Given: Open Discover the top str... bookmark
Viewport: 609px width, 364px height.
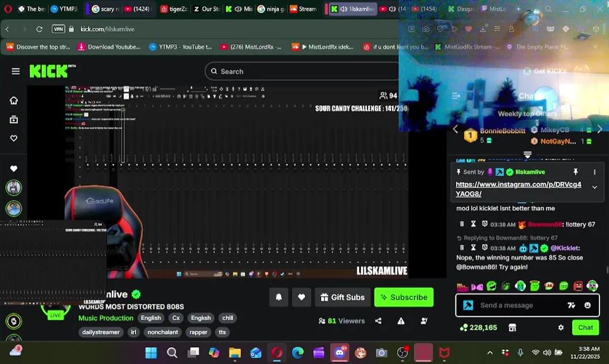Looking at the screenshot, I should click(38, 47).
